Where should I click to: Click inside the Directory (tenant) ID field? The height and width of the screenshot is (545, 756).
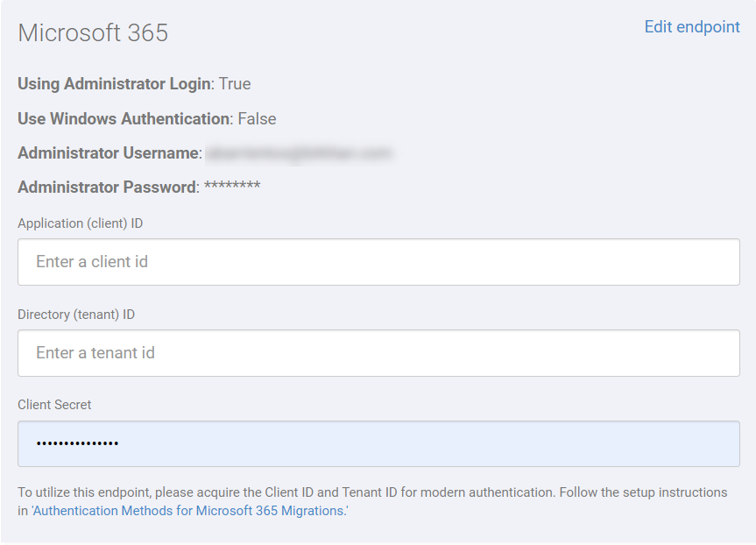[x=377, y=352]
